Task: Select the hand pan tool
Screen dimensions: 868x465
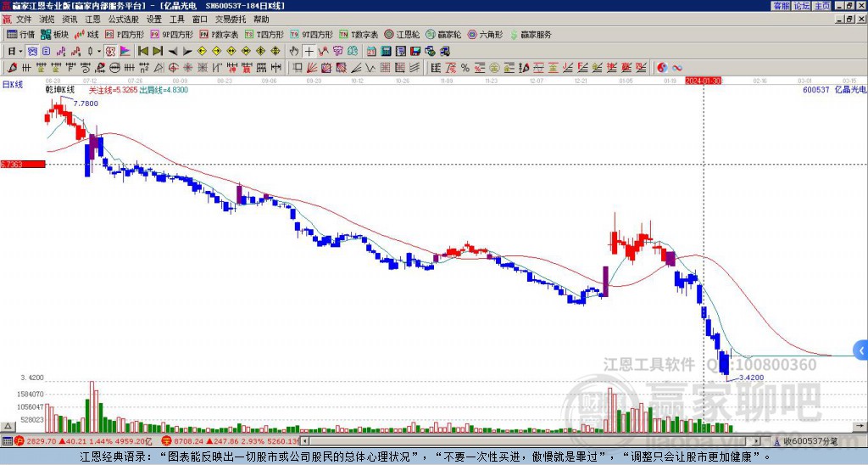Action: (294, 51)
